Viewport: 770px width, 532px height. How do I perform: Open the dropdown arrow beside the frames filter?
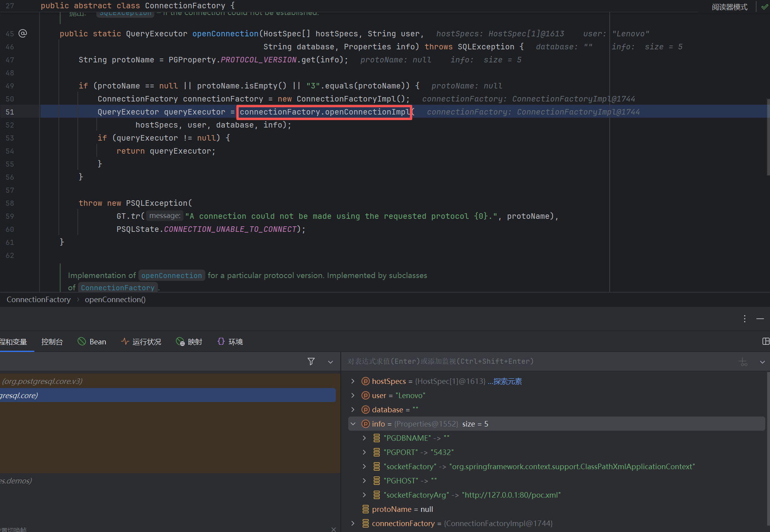(330, 362)
